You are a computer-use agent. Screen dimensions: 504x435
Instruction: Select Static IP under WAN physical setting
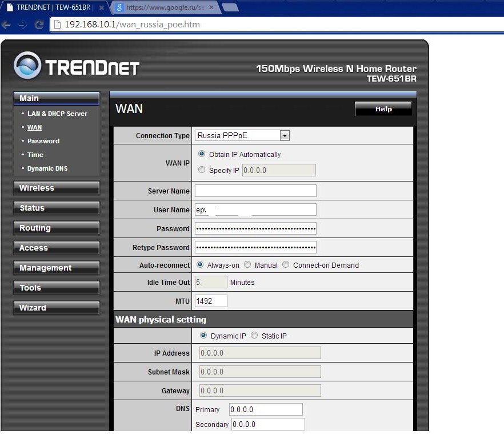coord(254,335)
